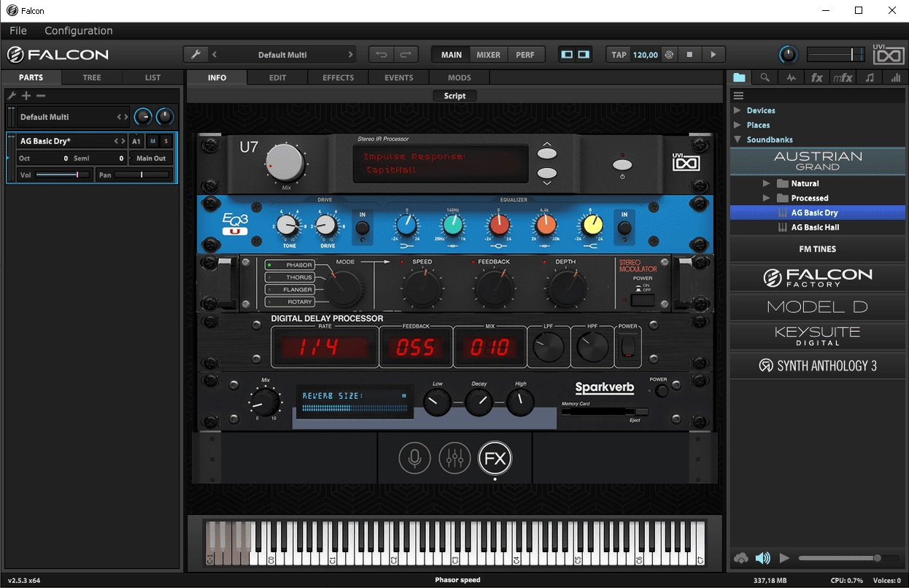Open the EDIT tab

pyautogui.click(x=277, y=77)
